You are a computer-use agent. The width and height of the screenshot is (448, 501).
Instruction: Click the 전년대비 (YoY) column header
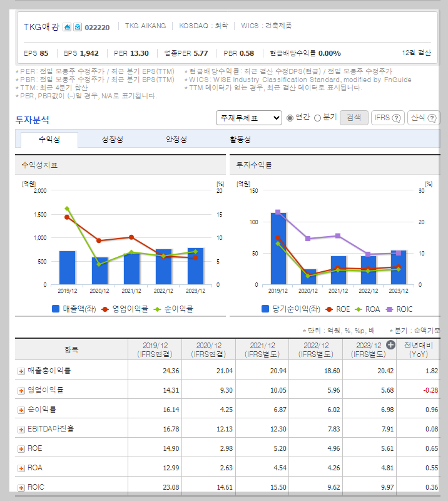click(419, 349)
